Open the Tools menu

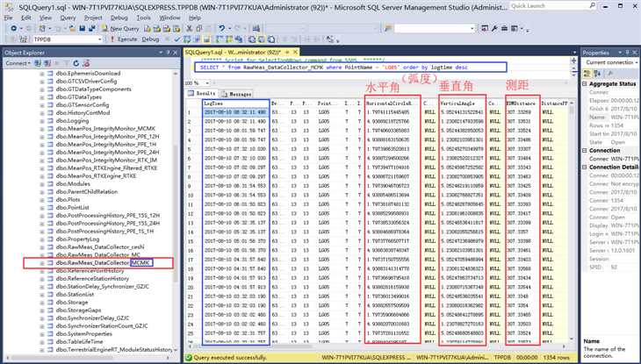[x=143, y=18]
